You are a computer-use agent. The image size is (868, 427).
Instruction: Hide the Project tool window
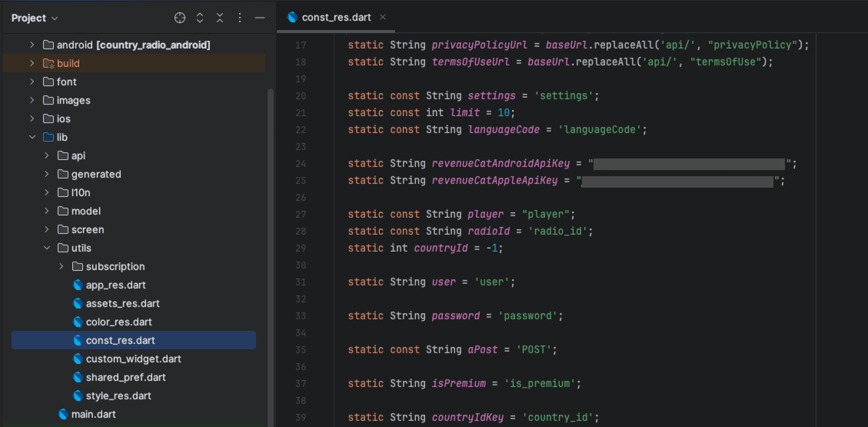(x=259, y=17)
